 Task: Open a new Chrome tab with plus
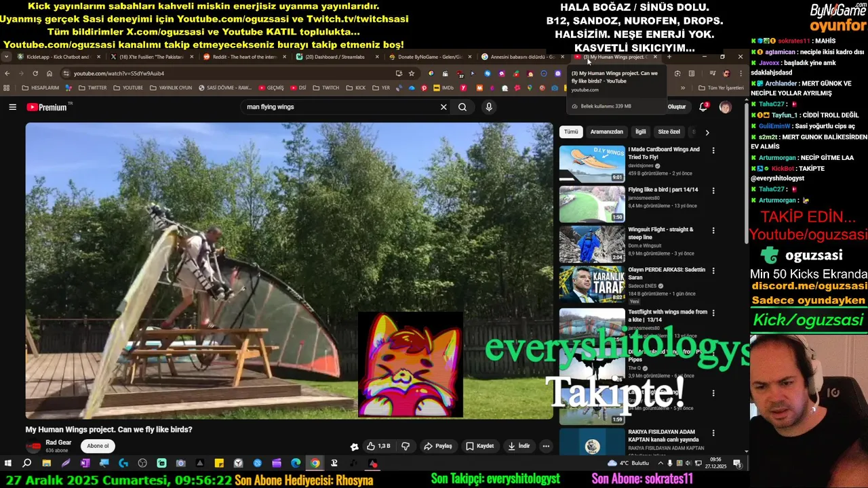point(669,57)
